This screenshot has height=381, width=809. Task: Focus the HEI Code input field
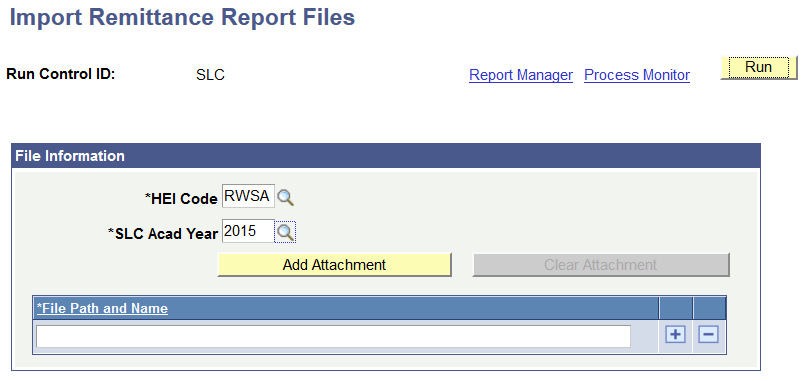[x=248, y=196]
